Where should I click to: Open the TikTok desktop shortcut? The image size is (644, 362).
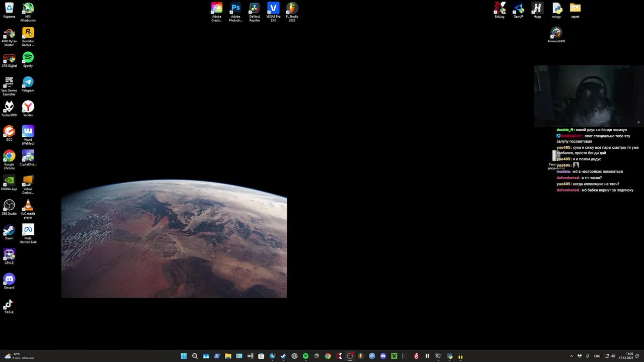click(x=9, y=306)
